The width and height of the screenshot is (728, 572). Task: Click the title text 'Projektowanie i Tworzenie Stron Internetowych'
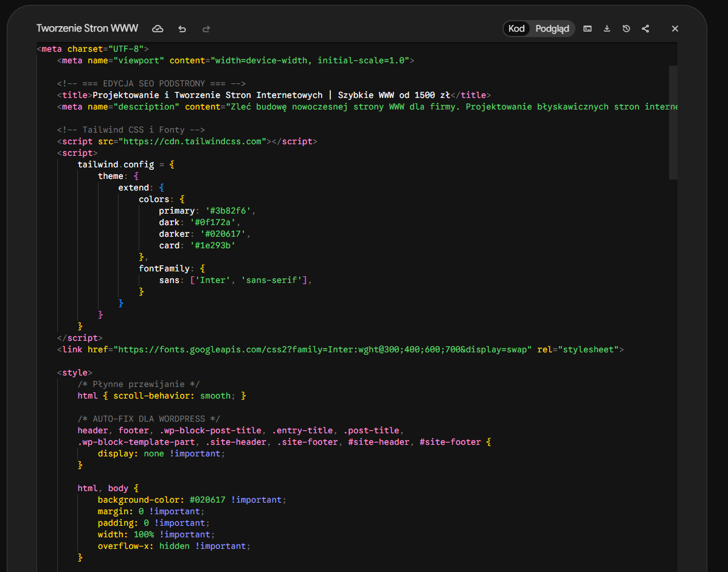[207, 96]
